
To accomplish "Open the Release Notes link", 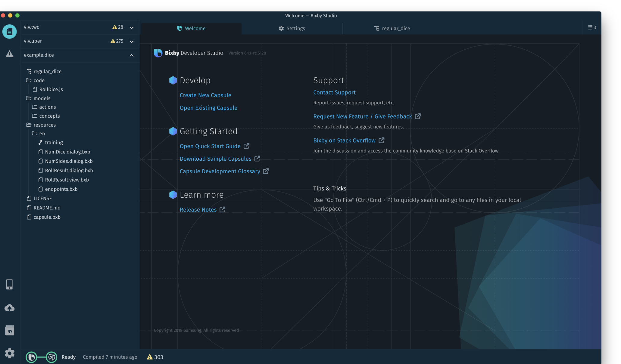I will coord(198,210).
